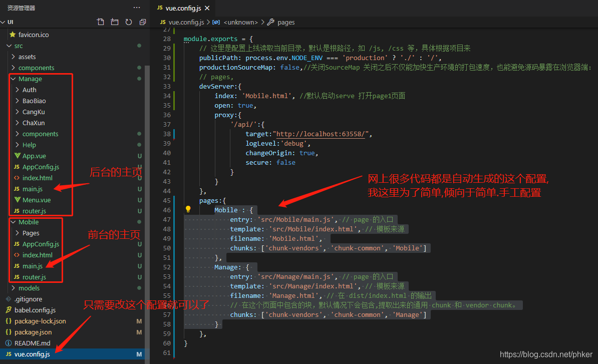The height and width of the screenshot is (364, 598).
Task: Click 'Mobile.html' string on line 34
Action: [266, 96]
